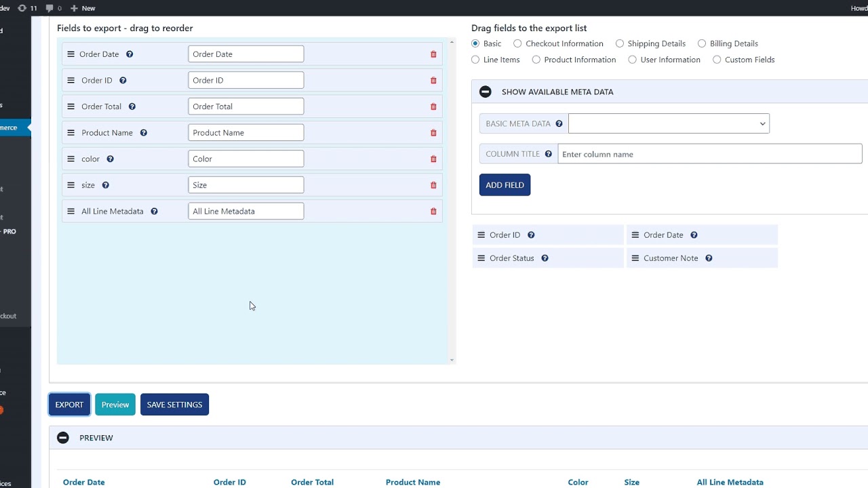Screen dimensions: 868x488
Task: Open the Basic Meta Data dropdown
Action: tap(669, 123)
